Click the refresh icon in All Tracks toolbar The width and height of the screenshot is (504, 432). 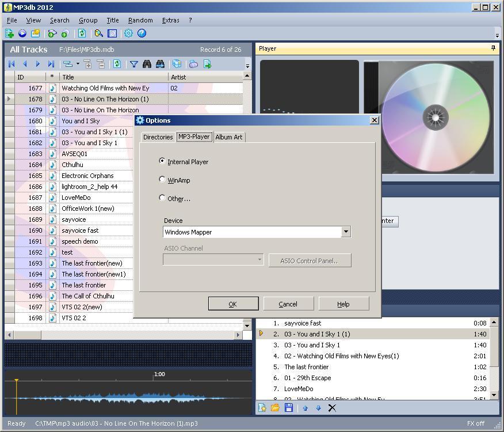click(117, 64)
